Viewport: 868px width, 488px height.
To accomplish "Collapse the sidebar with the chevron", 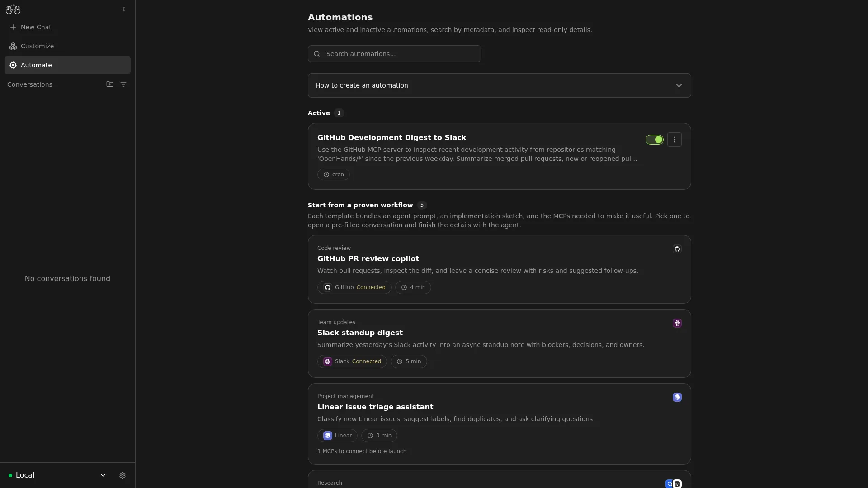I will 123,9.
